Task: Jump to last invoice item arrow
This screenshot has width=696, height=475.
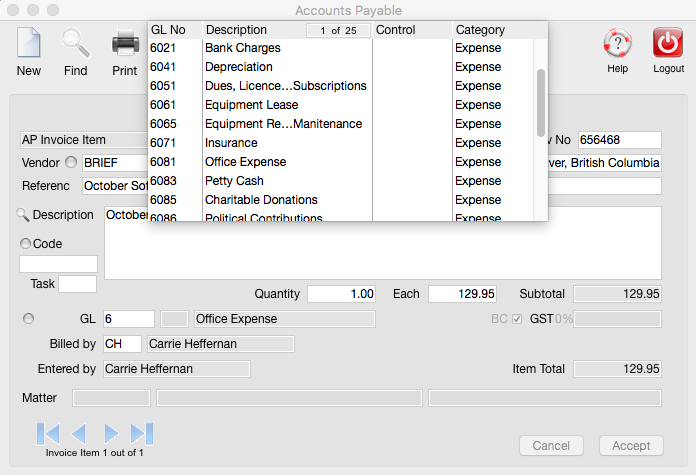Action: (142, 433)
